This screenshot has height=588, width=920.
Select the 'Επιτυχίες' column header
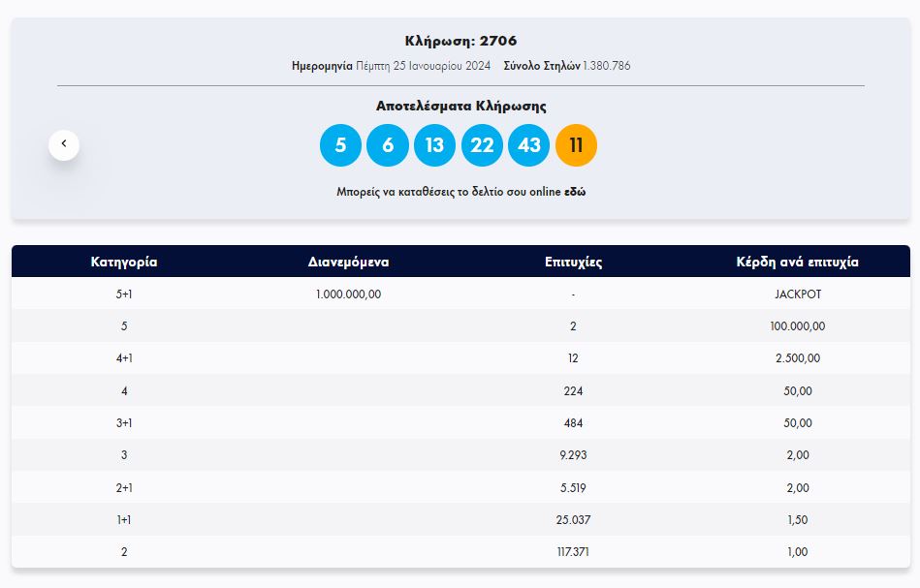click(573, 262)
